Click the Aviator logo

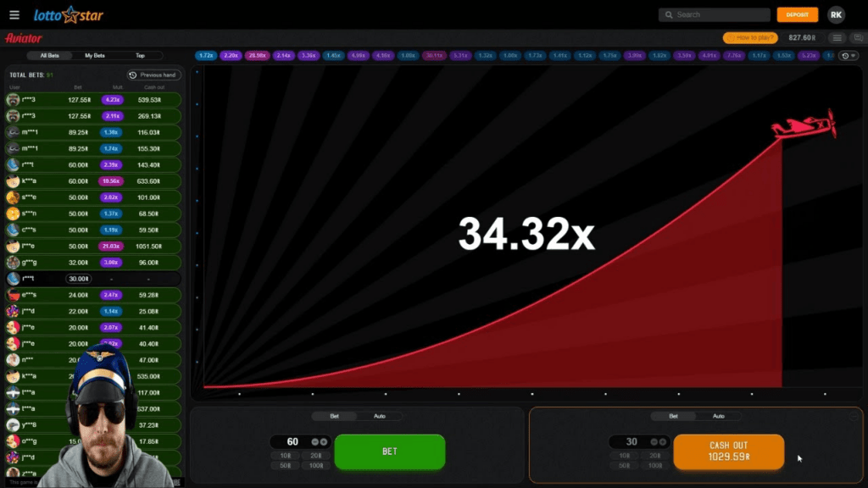click(x=24, y=37)
